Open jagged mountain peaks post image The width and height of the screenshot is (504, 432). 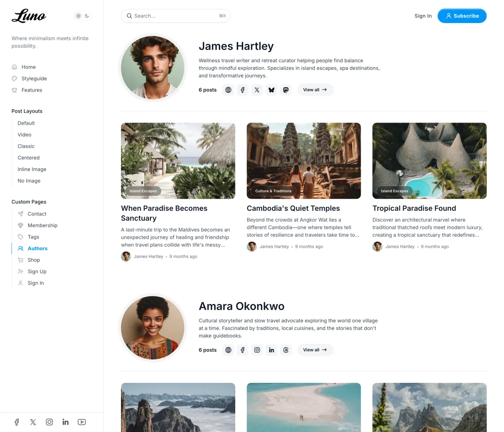click(430, 407)
